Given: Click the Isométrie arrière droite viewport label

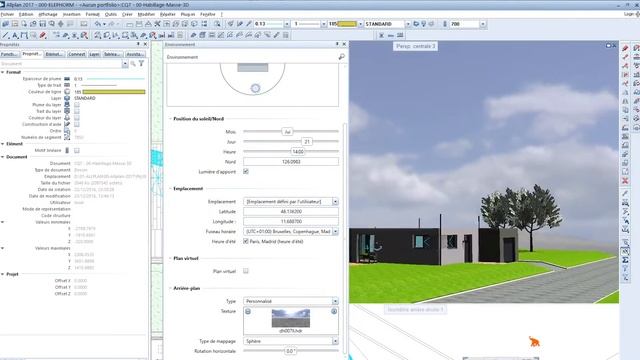Looking at the screenshot, I should tap(415, 309).
